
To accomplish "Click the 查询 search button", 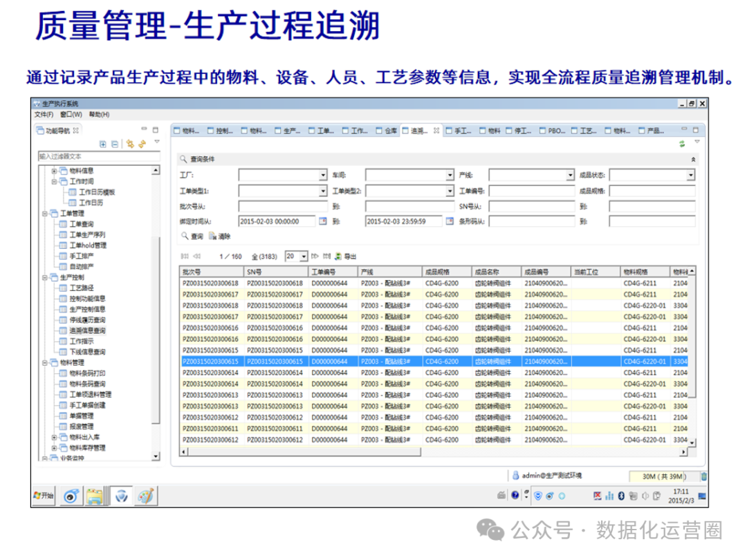I will point(192,236).
